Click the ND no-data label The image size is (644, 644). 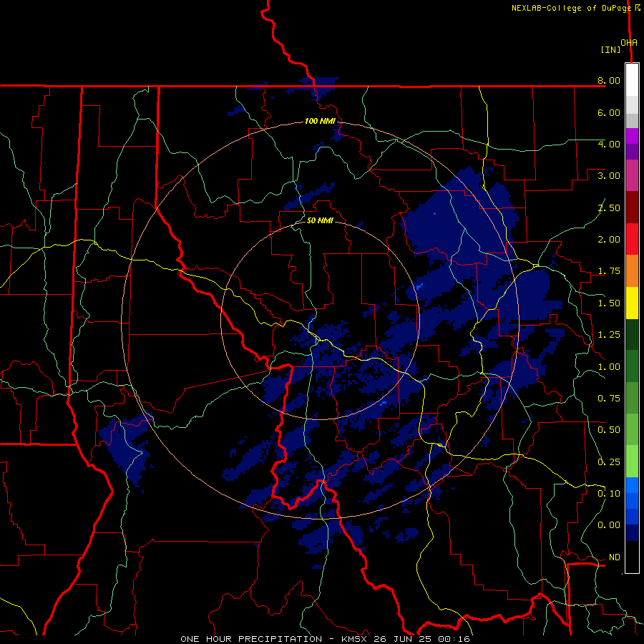click(x=615, y=557)
